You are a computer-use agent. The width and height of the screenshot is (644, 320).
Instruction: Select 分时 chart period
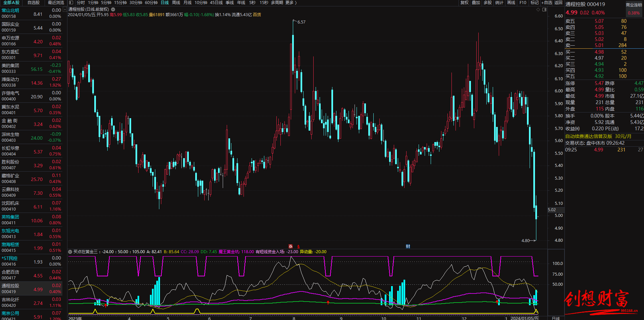pyautogui.click(x=81, y=2)
